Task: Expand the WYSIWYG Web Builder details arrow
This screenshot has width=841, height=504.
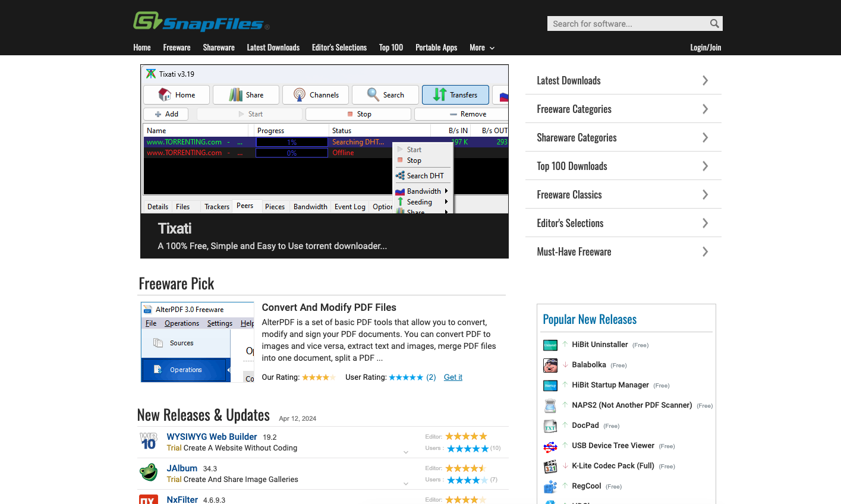Action: [406, 452]
